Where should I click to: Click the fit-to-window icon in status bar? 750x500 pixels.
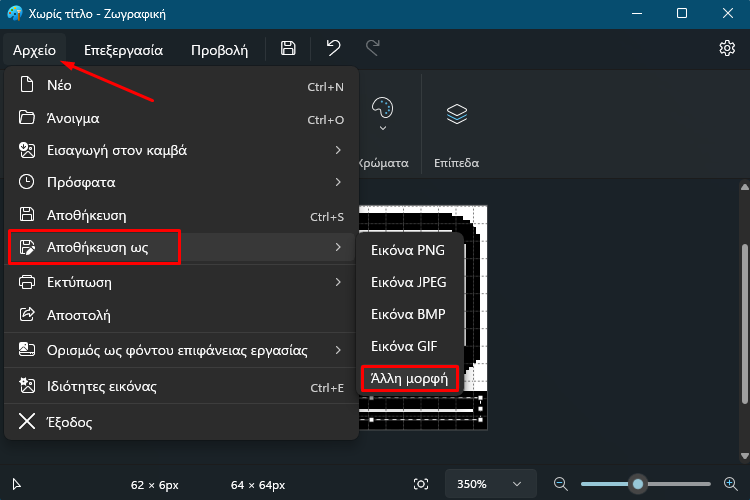click(421, 484)
